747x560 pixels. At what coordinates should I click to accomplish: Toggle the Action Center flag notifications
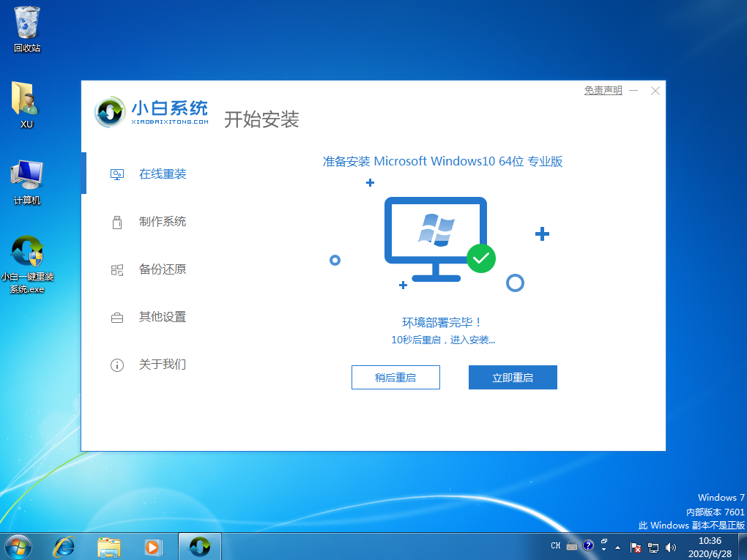tap(636, 546)
